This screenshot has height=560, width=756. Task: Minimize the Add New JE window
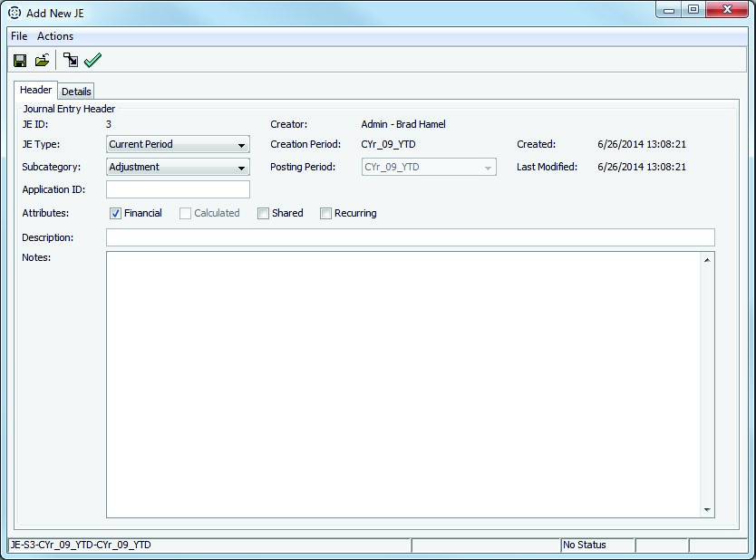point(669,10)
